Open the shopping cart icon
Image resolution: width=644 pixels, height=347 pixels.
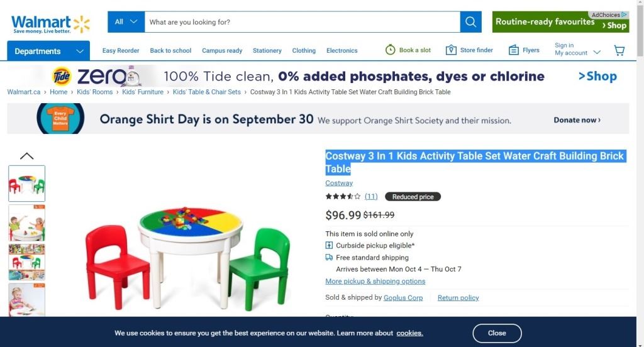tap(619, 50)
